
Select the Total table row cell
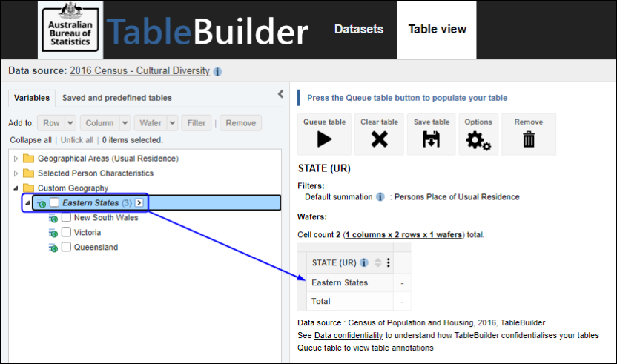click(350, 301)
